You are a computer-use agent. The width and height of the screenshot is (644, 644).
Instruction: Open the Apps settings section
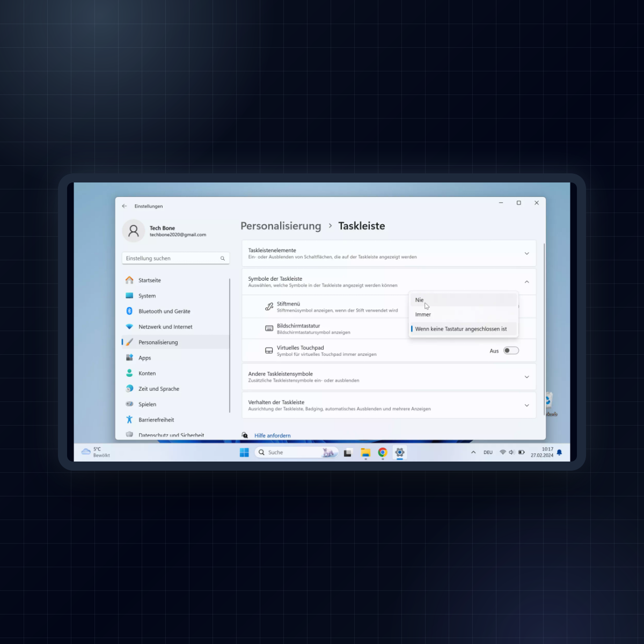pos(175,358)
